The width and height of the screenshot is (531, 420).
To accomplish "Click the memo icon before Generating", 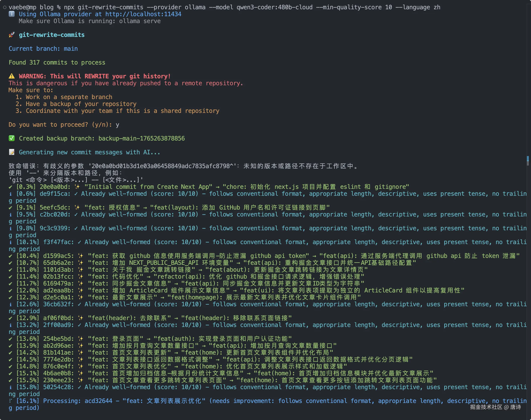I will [x=12, y=152].
